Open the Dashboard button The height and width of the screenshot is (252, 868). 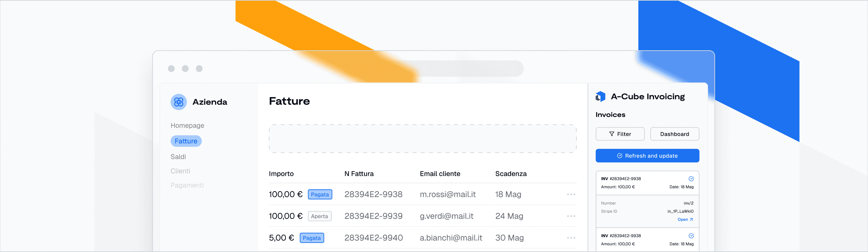674,134
